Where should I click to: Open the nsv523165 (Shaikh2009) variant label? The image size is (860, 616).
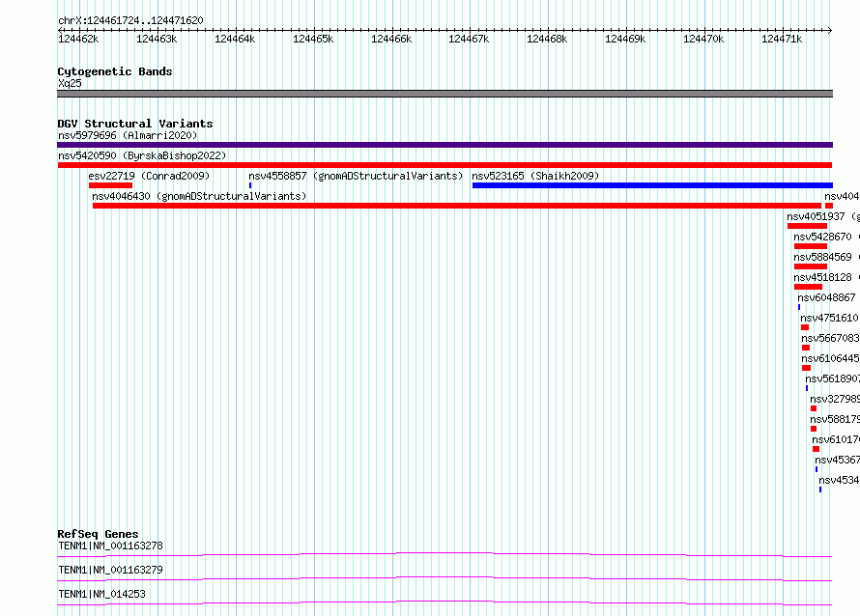535,176
